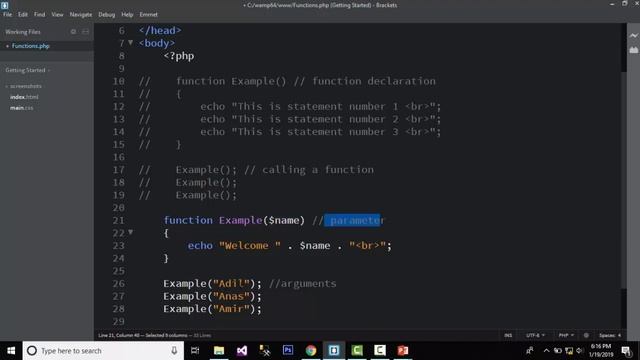The height and width of the screenshot is (360, 640).
Task: Toggle INS insert mode in status bar
Action: (x=508, y=335)
